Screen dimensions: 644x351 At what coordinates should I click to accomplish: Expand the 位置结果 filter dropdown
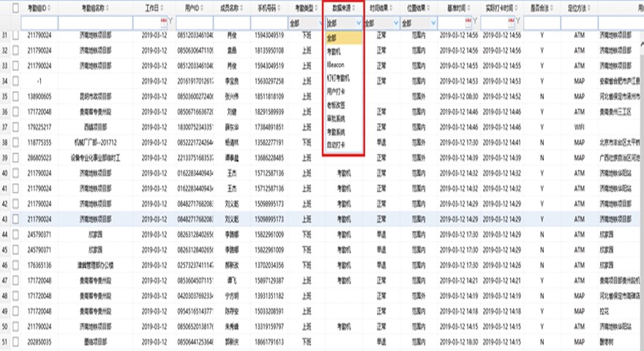click(435, 23)
